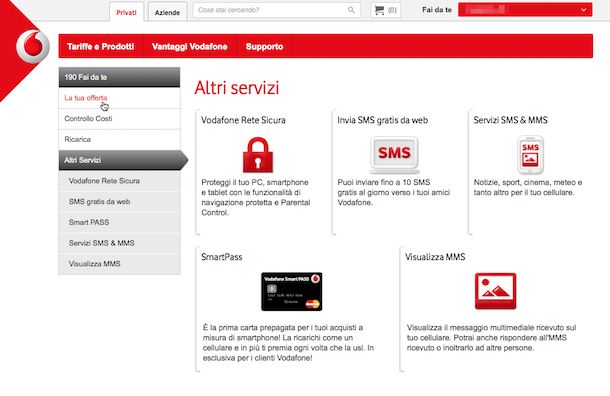Open Ricarica in sidebar
This screenshot has width=610, height=396.
[x=119, y=139]
